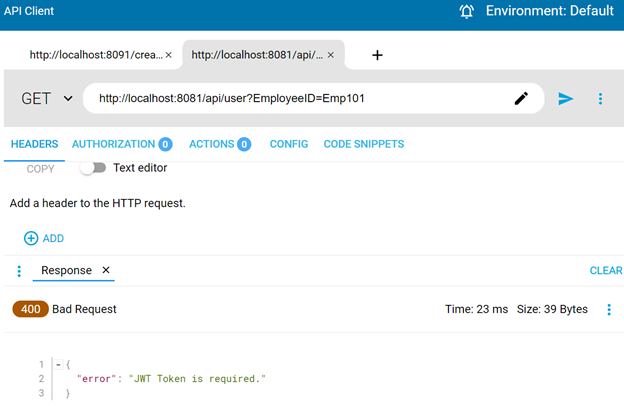The width and height of the screenshot is (624, 407).
Task: Collapse the JSON response object on line 1
Action: (57, 364)
